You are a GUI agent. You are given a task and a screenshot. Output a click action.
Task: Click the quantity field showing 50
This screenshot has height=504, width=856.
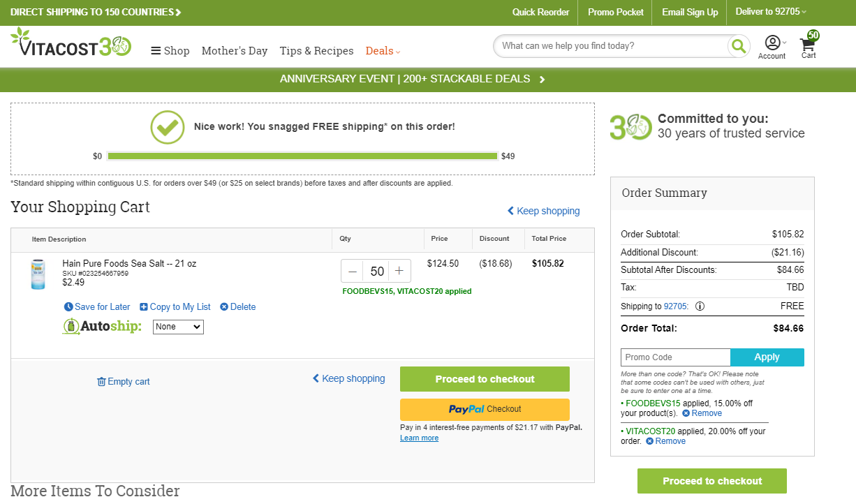(x=377, y=271)
